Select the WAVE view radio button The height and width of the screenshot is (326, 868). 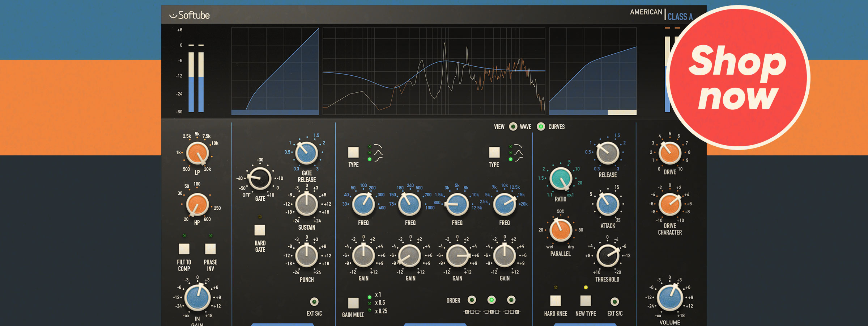[x=513, y=126]
